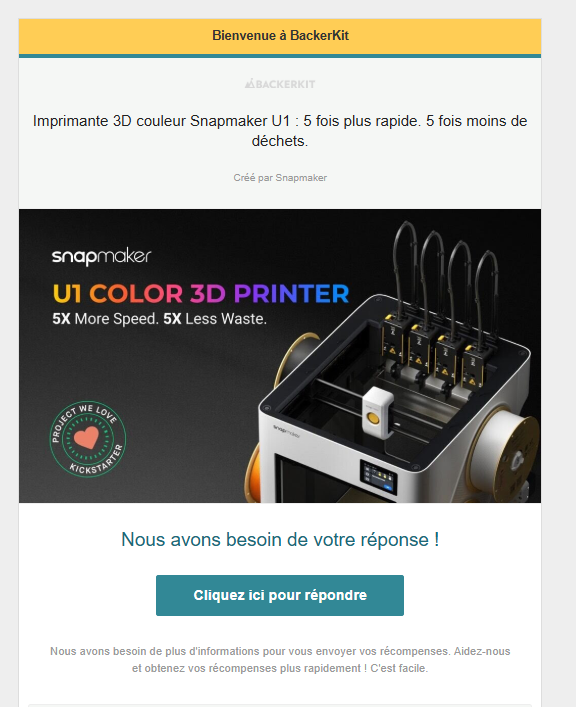The height and width of the screenshot is (707, 576).
Task: Click the curved filament tubes above the printer
Action: click(x=446, y=266)
